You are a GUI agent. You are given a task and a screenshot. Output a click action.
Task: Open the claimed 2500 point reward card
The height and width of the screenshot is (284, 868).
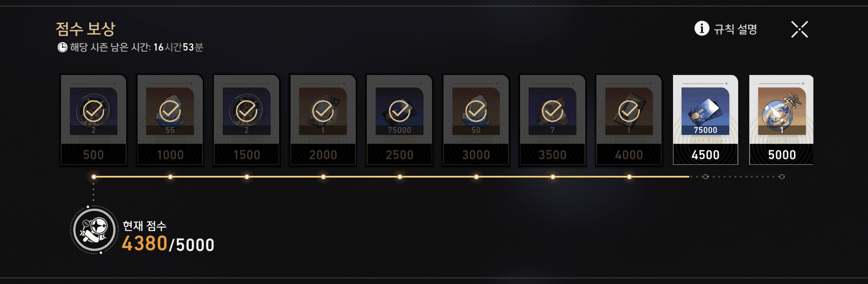tap(400, 120)
